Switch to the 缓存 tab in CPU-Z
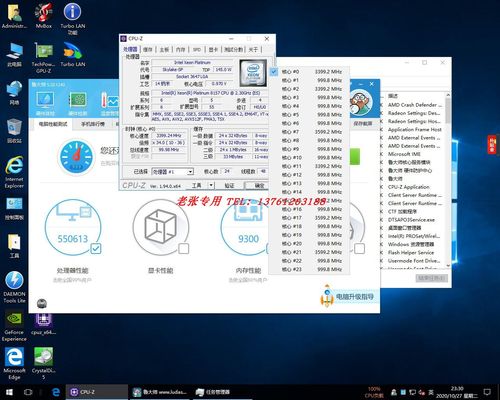Image resolution: width=500 pixels, height=400 pixels. (148, 50)
